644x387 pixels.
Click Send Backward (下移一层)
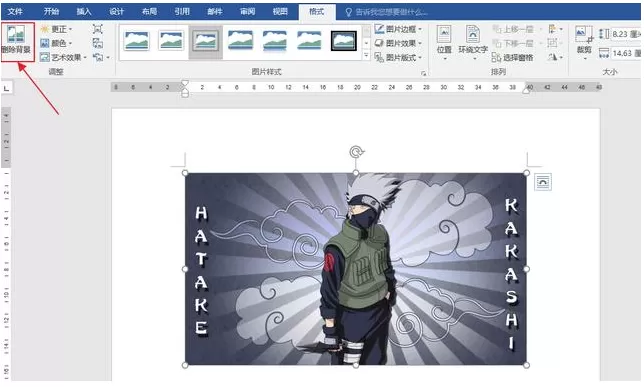pos(517,43)
